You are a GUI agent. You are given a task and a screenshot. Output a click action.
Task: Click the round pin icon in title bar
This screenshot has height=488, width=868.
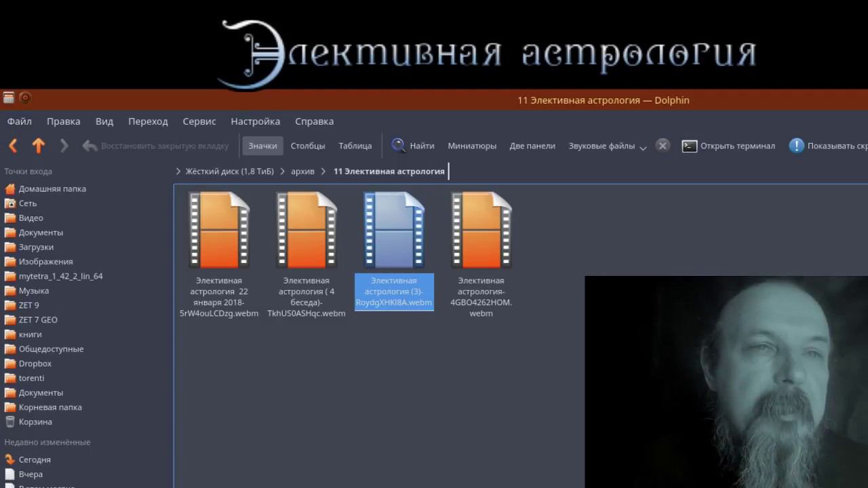[25, 98]
